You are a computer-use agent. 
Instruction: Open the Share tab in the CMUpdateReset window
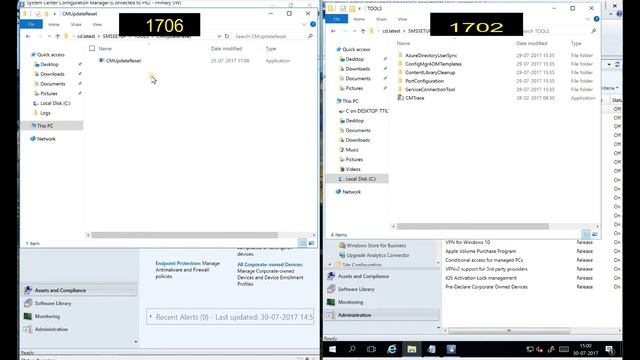[x=76, y=24]
